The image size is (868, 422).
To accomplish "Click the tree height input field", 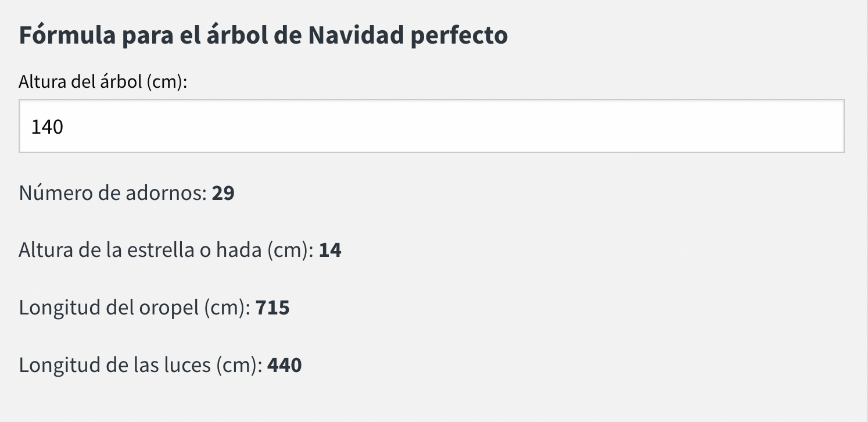I will tap(431, 126).
